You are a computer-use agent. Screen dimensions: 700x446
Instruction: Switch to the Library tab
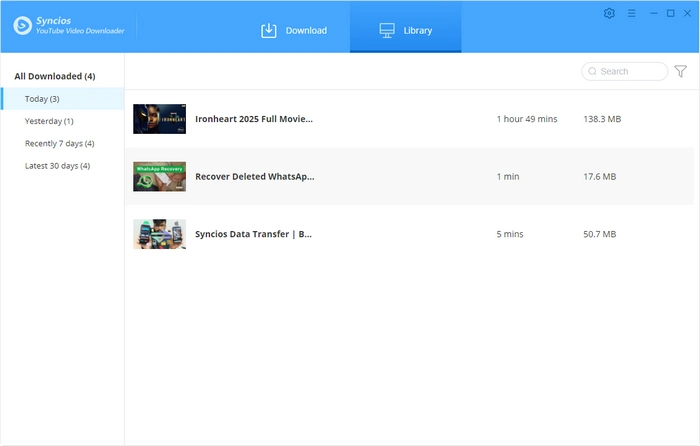405,30
